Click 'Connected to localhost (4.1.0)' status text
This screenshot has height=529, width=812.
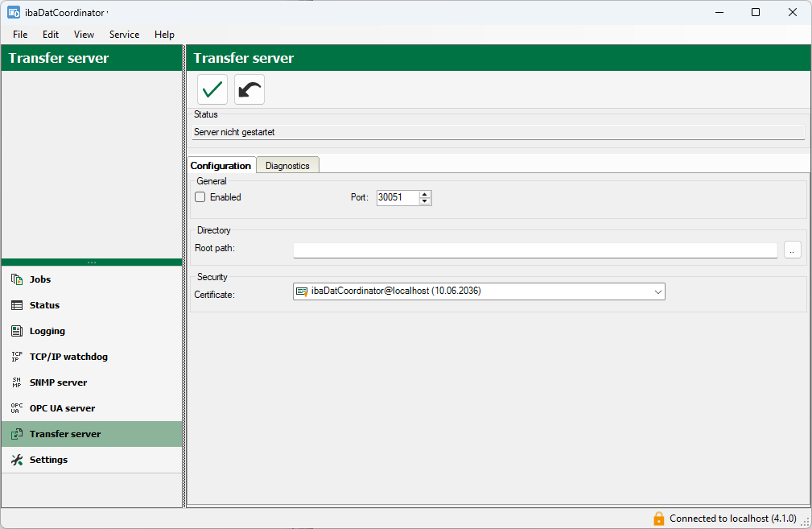pos(733,519)
